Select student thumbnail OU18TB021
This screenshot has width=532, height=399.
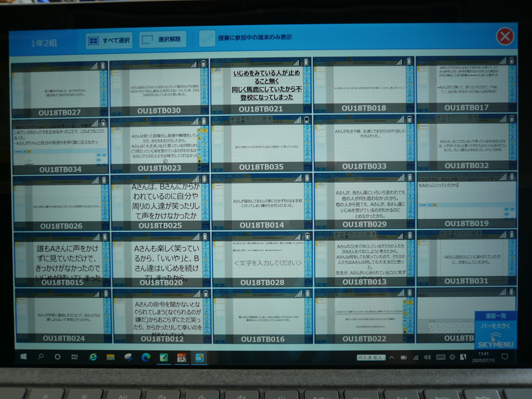(x=261, y=86)
